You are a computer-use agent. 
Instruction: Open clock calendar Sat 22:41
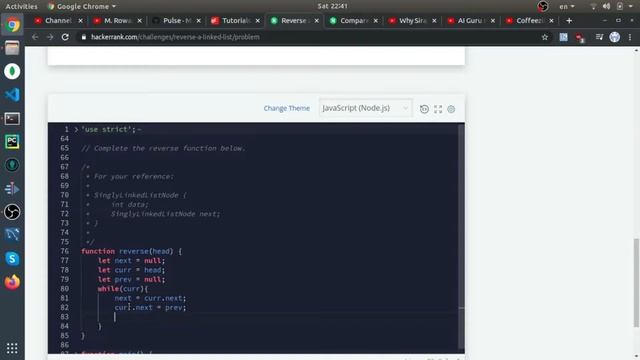pyautogui.click(x=332, y=6)
